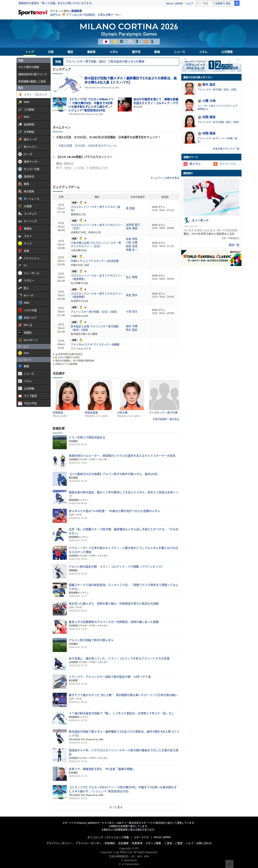Open the NBA basketball icon
Image resolution: width=258 pixels, height=868 pixels.
pyautogui.click(x=20, y=303)
